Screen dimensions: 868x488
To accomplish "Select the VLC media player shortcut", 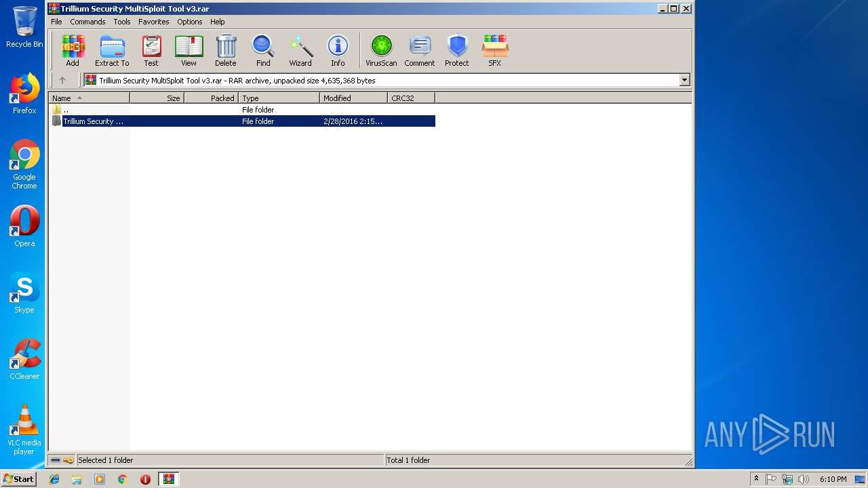I will pos(24,430).
